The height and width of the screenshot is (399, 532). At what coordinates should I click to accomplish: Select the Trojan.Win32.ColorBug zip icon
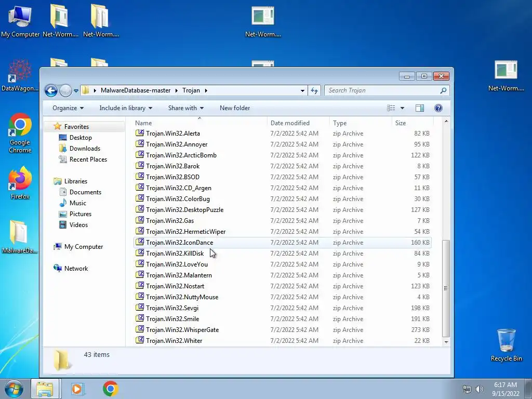click(139, 198)
